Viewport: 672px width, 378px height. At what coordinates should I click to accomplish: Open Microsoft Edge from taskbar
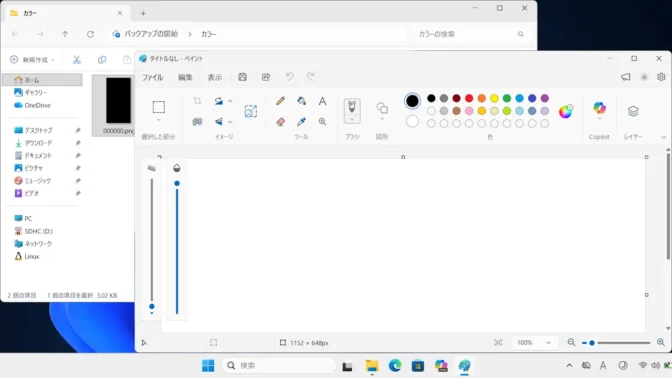(x=395, y=366)
